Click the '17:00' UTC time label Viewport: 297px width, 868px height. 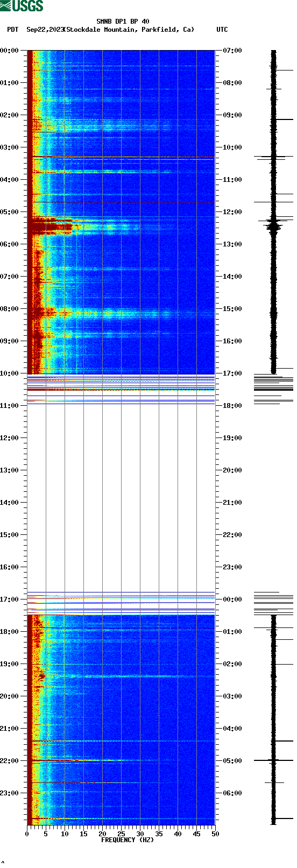(x=232, y=373)
